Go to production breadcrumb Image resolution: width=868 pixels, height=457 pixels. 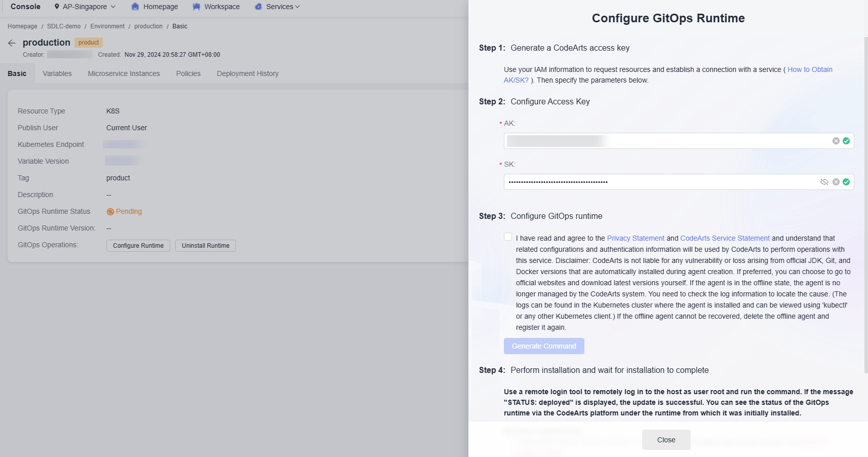click(x=148, y=26)
